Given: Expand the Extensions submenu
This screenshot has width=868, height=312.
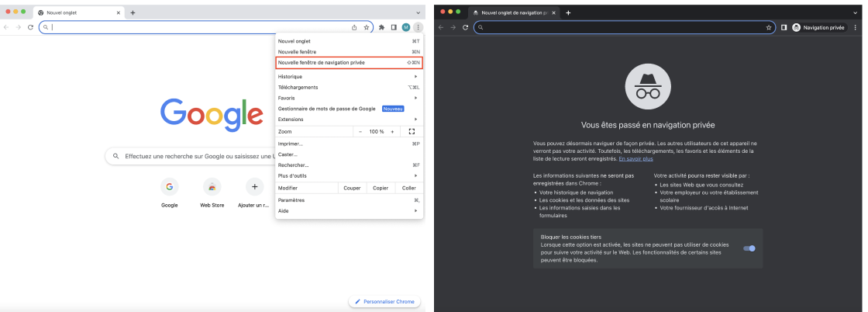Looking at the screenshot, I should (350, 120).
